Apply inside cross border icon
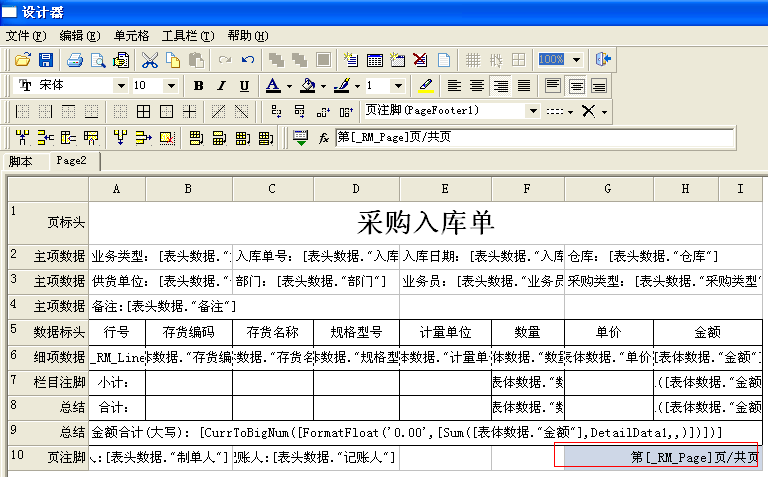768x477 pixels. [x=190, y=112]
